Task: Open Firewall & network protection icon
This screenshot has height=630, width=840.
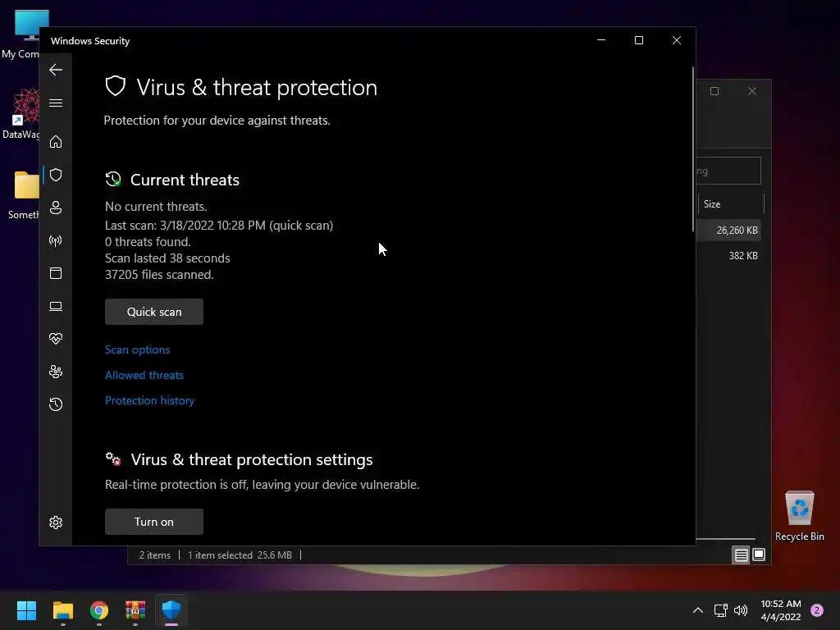Action: (56, 240)
